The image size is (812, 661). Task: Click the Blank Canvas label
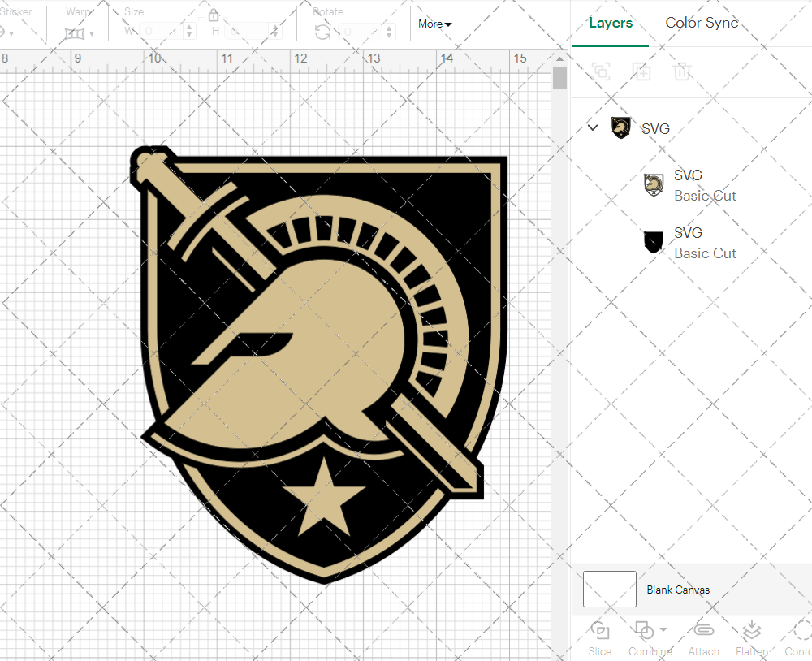point(678,590)
